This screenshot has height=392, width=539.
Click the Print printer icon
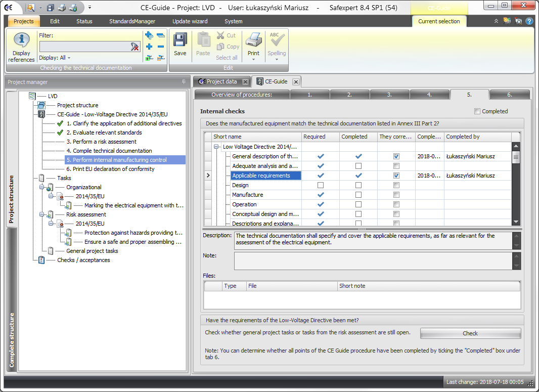click(x=253, y=40)
